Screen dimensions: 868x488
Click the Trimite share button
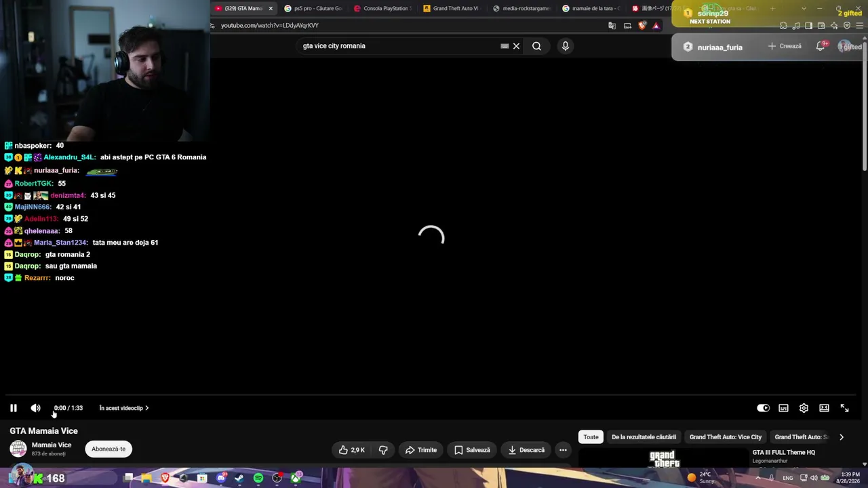tap(421, 450)
